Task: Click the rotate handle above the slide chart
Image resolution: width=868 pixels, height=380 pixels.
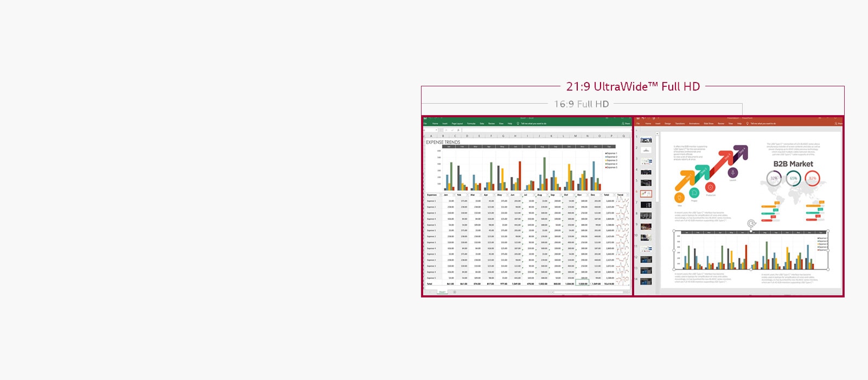Action: click(x=751, y=224)
